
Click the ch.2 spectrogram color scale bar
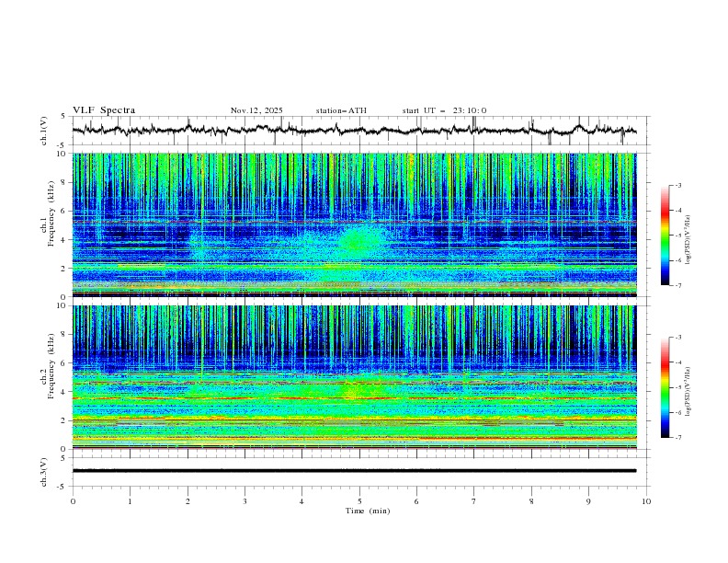pos(665,387)
